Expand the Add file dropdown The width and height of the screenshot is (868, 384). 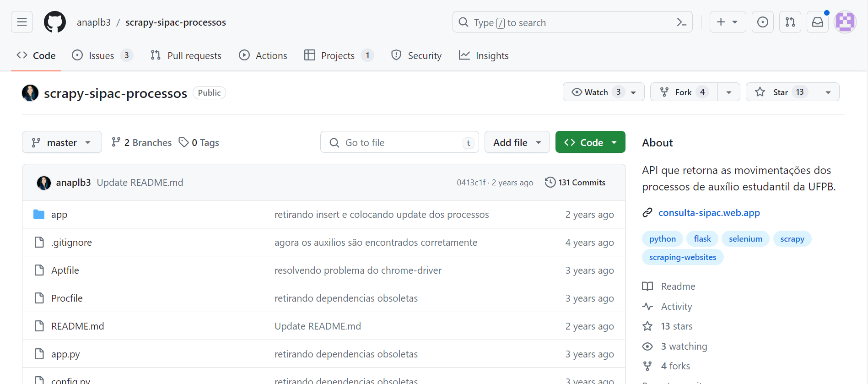(x=517, y=142)
